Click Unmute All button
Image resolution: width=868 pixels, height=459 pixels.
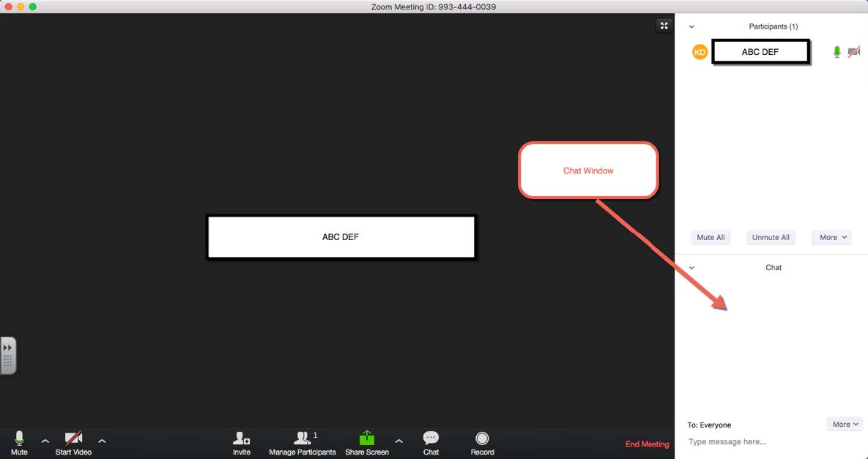pyautogui.click(x=771, y=236)
